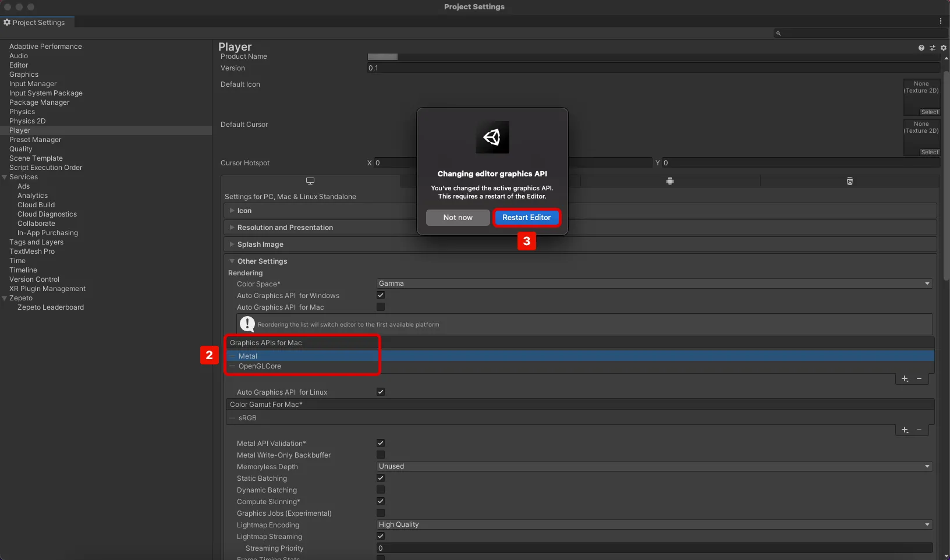Click the Cursor Hotspot Y field
Viewport: 950px width, 560px height.
[x=801, y=163]
